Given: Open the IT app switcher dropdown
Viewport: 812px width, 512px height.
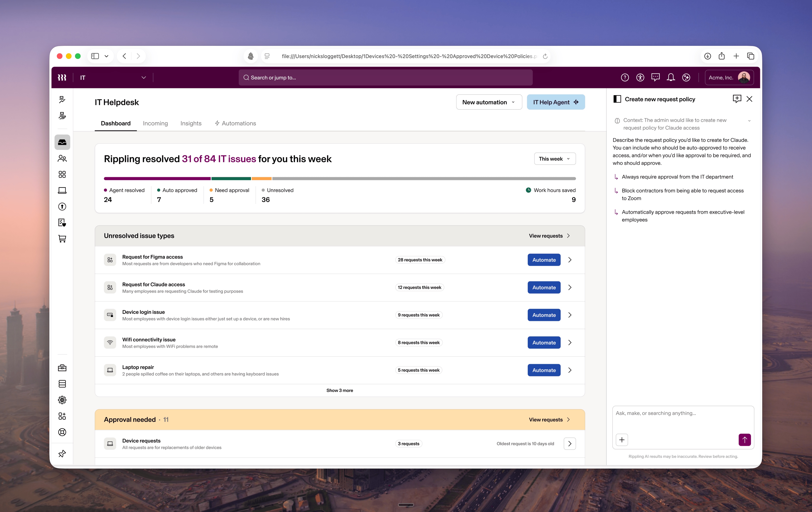Looking at the screenshot, I should [113, 78].
